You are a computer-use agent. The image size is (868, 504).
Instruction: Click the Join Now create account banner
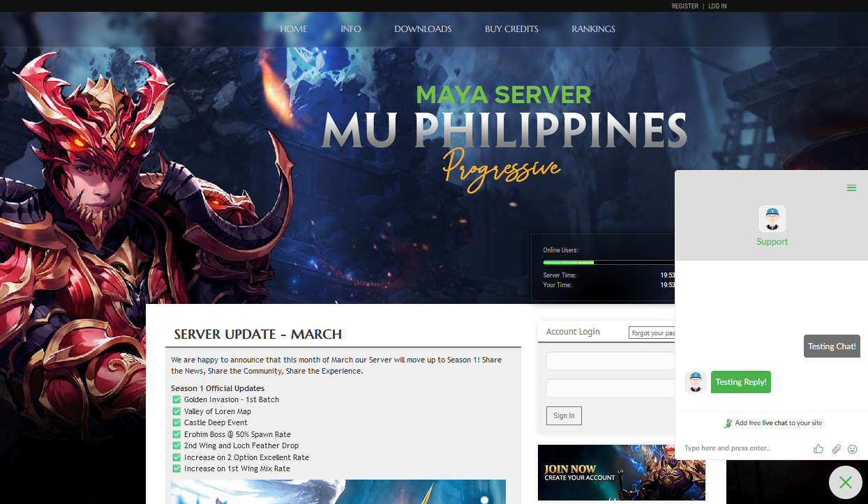(x=622, y=473)
